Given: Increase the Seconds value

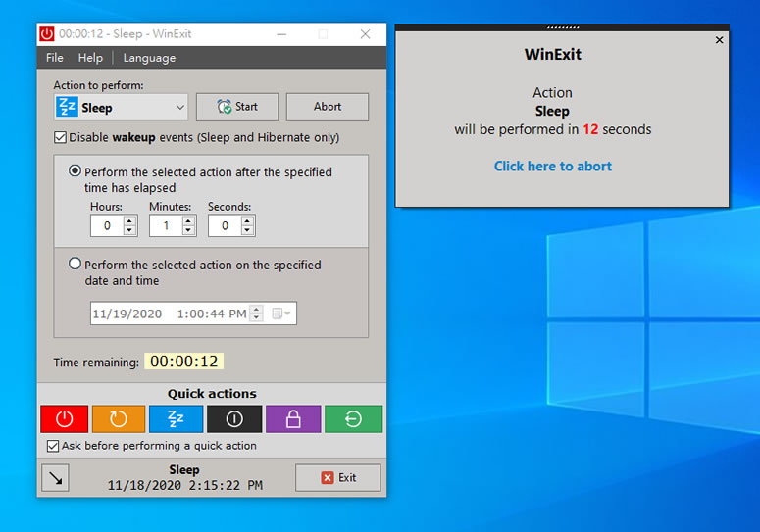Looking at the screenshot, I should pyautogui.click(x=247, y=220).
